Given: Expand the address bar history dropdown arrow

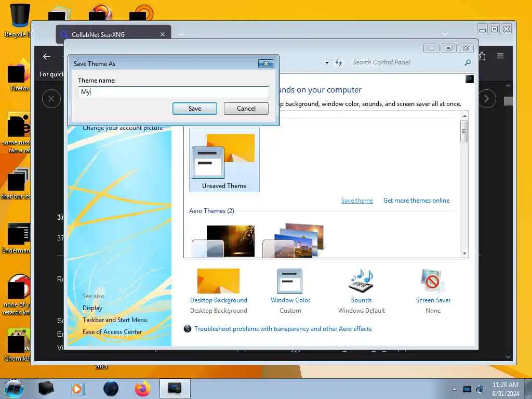Looking at the screenshot, I should tap(327, 63).
